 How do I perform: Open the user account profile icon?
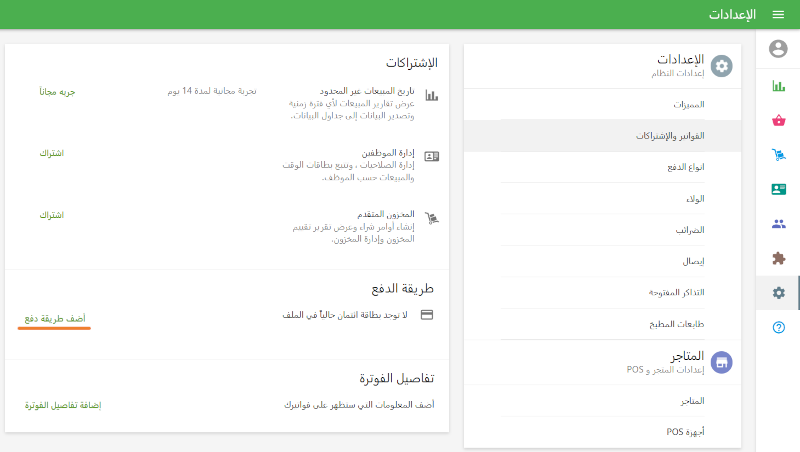point(778,48)
